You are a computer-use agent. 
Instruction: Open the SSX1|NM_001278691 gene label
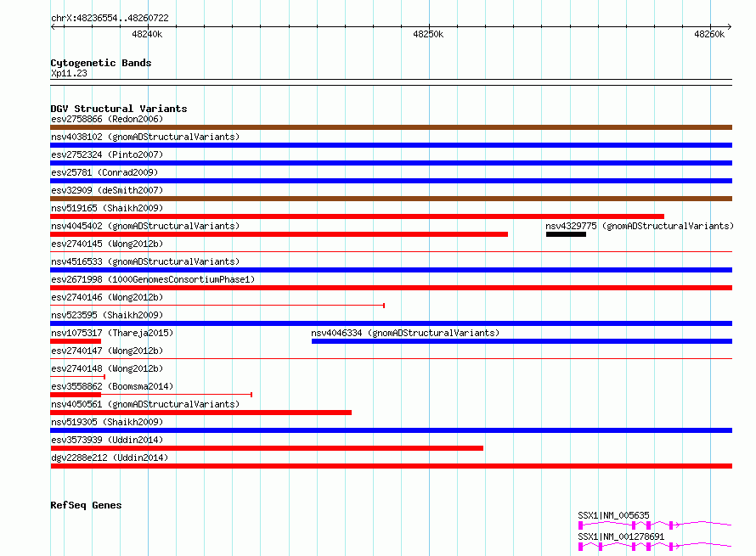tap(621, 536)
